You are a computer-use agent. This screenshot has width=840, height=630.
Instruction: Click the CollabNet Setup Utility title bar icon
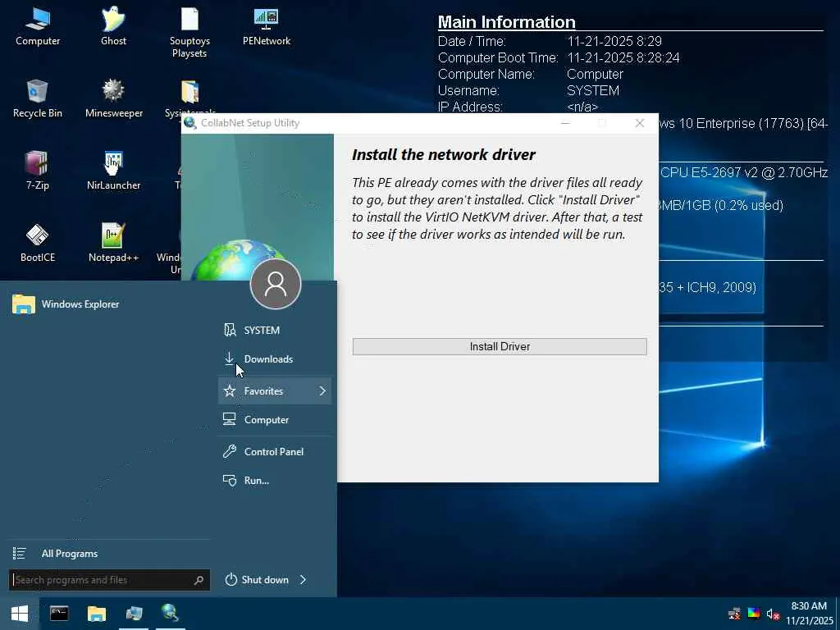189,123
